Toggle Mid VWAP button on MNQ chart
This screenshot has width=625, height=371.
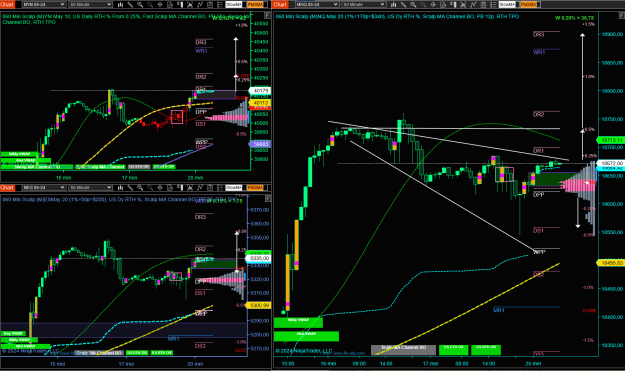point(306,336)
